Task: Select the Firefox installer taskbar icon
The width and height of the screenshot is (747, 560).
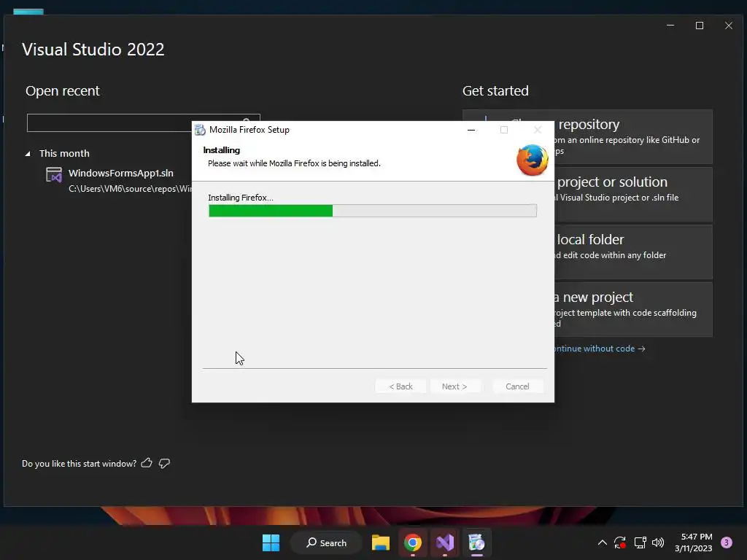Action: (476, 542)
